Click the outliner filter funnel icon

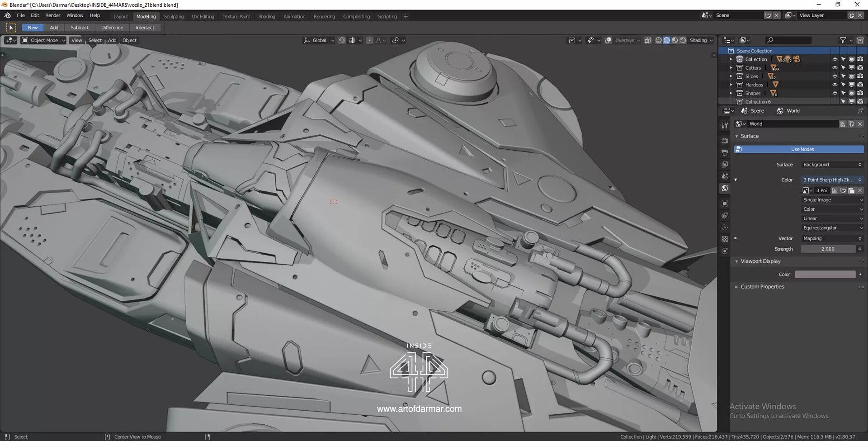point(843,40)
